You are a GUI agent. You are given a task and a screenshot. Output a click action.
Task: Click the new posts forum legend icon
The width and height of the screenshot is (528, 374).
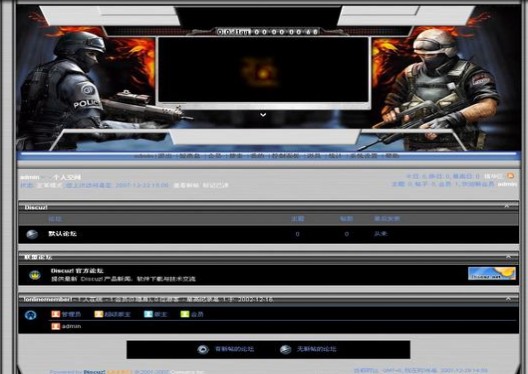203,349
